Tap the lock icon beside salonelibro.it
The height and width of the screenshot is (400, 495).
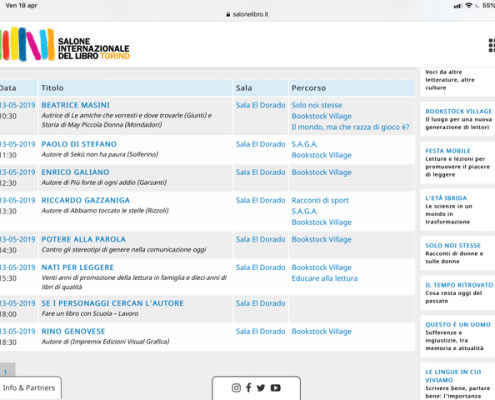[x=228, y=14]
